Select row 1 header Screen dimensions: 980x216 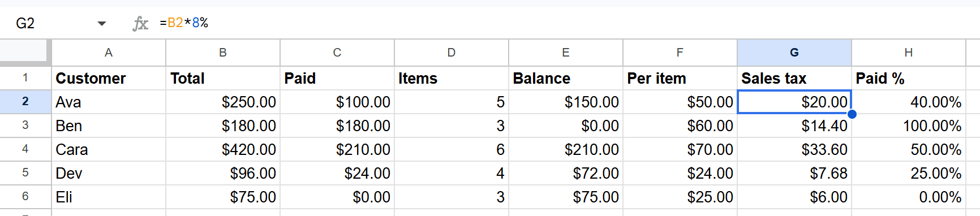click(25, 78)
